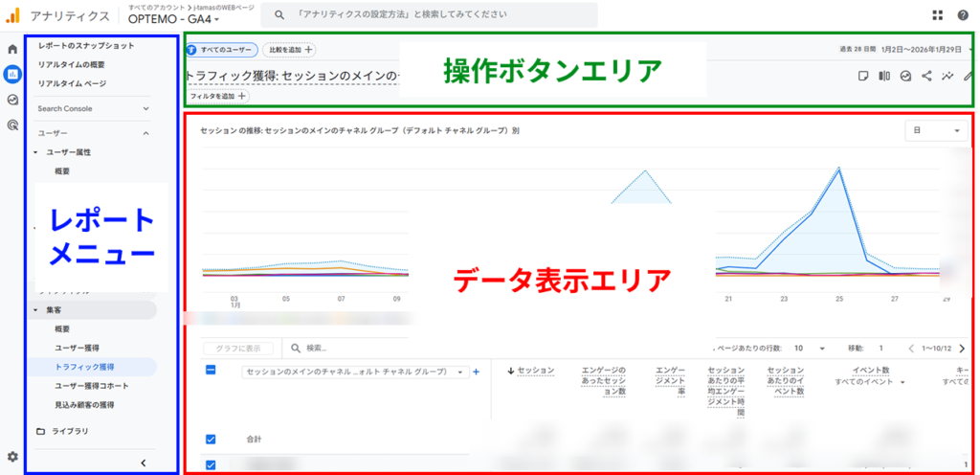Sort by エンゲージのあったセッション数 column

[604, 381]
